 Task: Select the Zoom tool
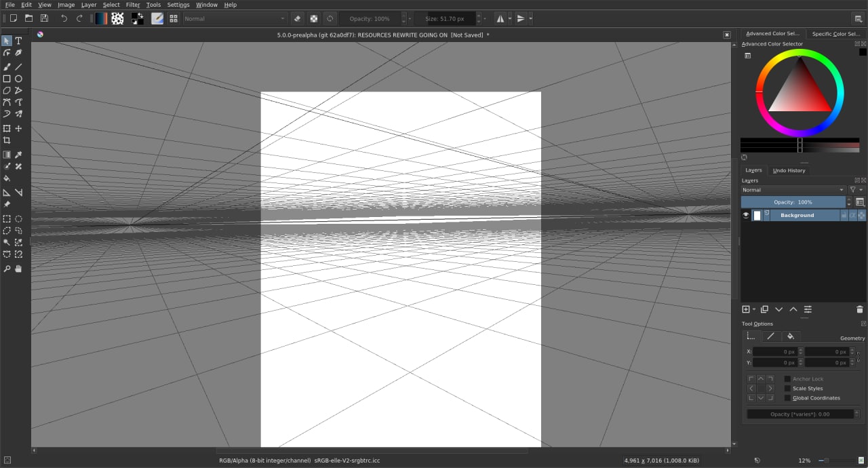click(x=7, y=269)
